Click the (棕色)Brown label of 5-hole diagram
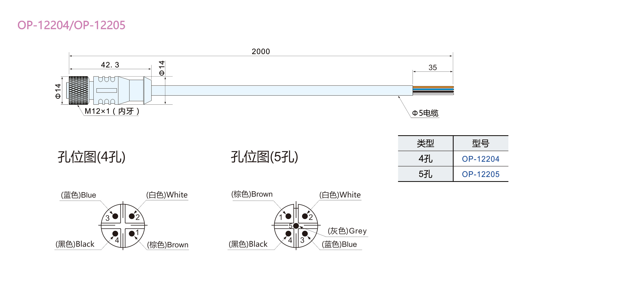This screenshot has height=306, width=644. 252,194
